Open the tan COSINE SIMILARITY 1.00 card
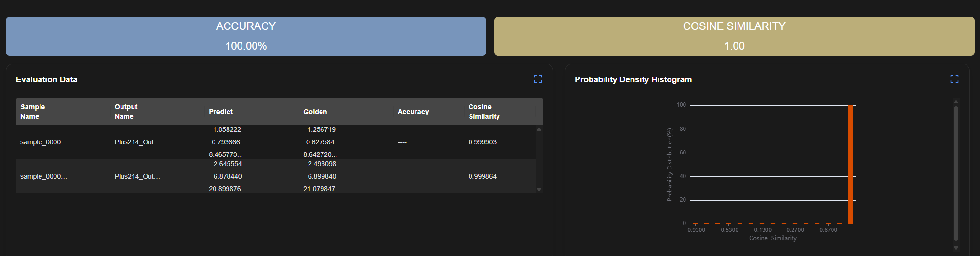This screenshot has height=256, width=980. point(734,36)
